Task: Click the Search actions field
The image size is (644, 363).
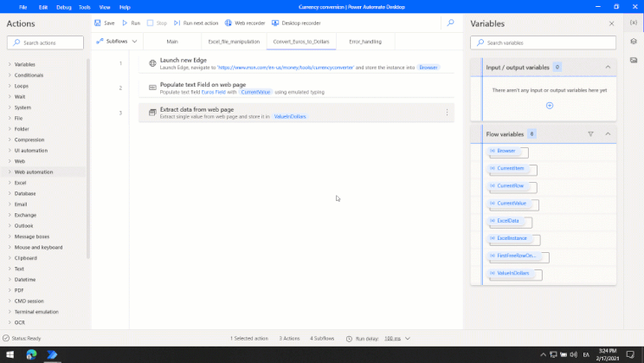Action: coord(45,42)
